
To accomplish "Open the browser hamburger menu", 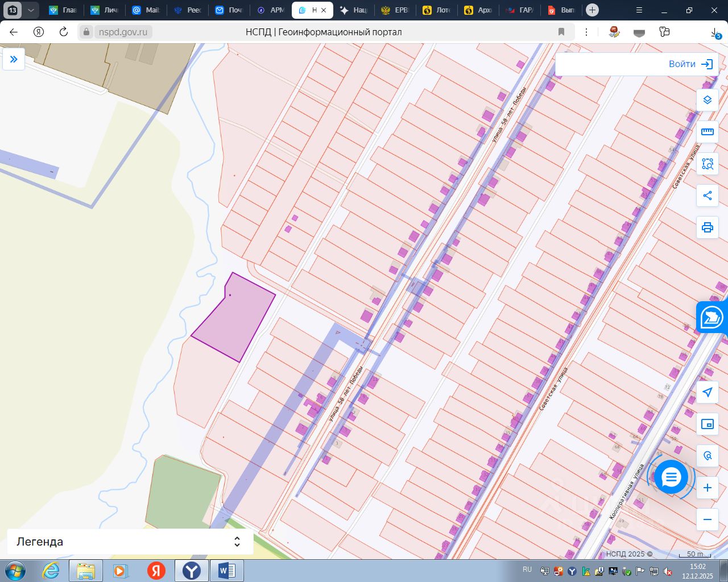I will [x=640, y=10].
